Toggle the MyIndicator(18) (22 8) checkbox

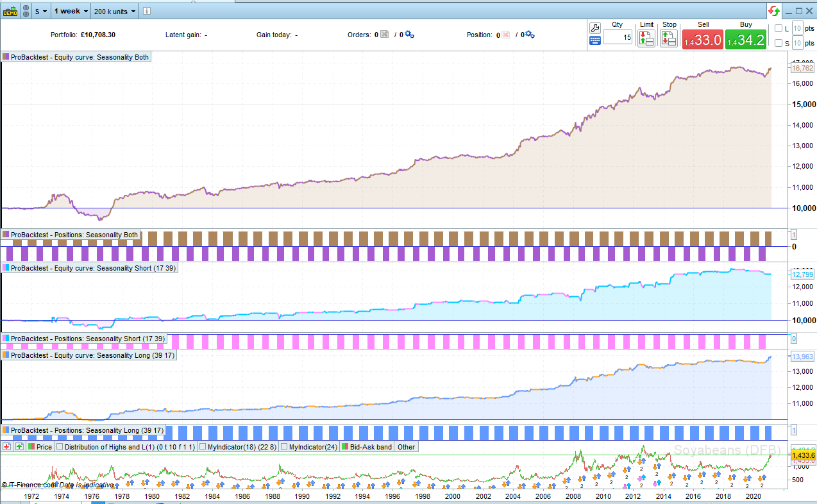[203, 447]
